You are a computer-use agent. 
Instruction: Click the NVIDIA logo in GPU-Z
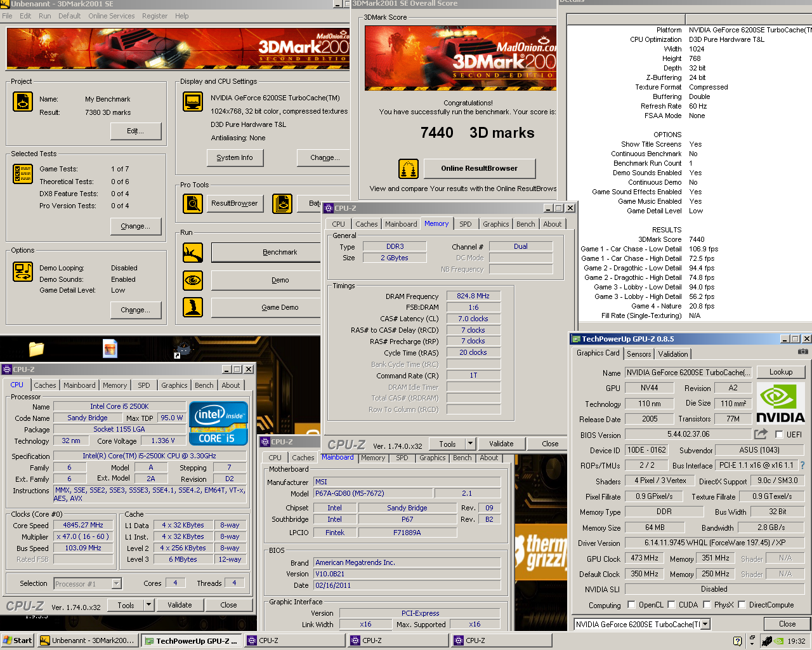pos(780,403)
